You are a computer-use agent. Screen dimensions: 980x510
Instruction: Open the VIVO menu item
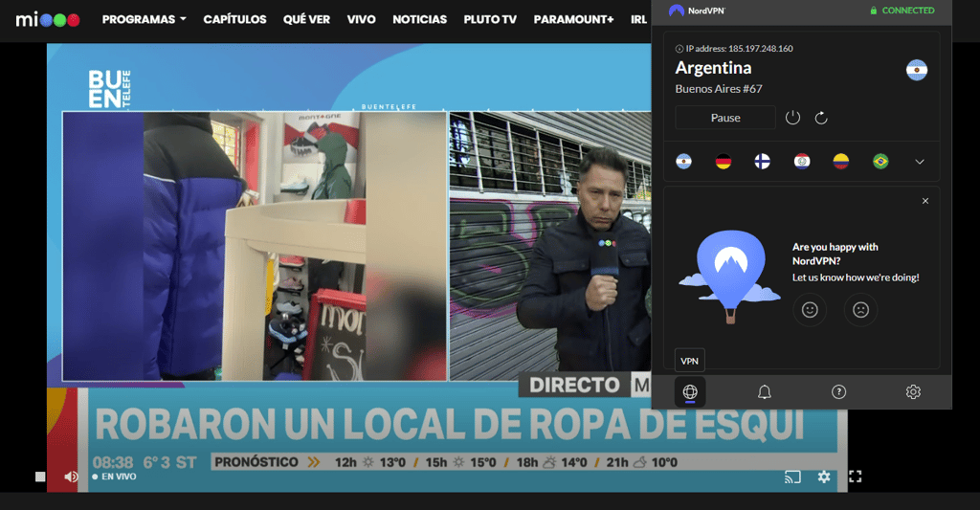(361, 19)
